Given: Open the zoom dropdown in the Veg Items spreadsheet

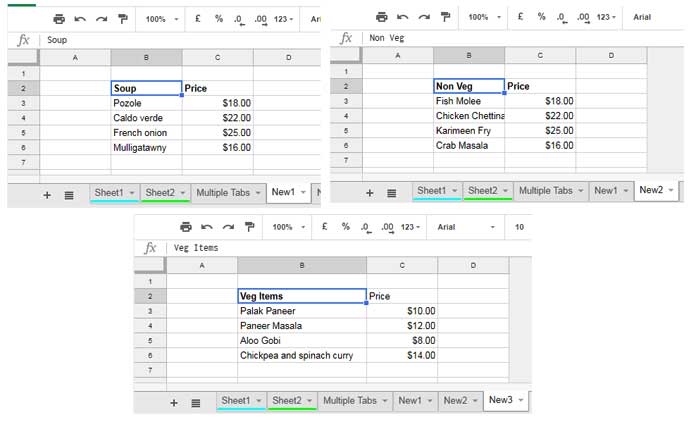Looking at the screenshot, I should click(x=289, y=227).
